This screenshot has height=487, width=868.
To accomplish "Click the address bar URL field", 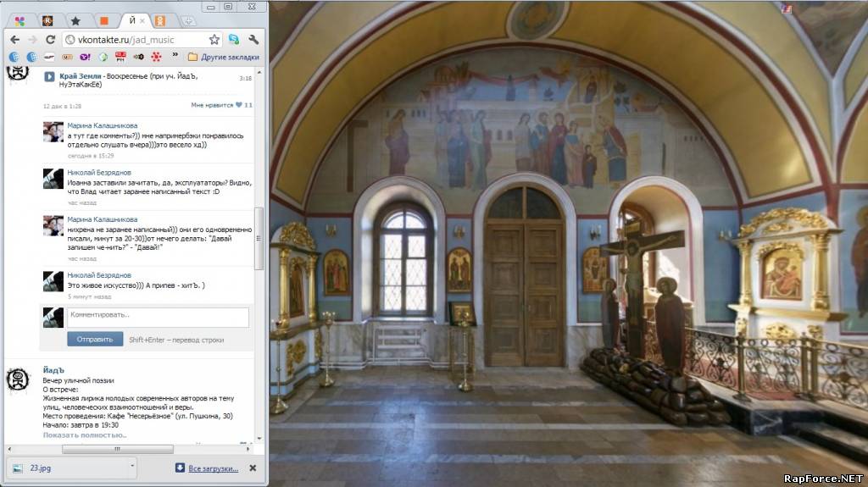I will click(x=142, y=40).
